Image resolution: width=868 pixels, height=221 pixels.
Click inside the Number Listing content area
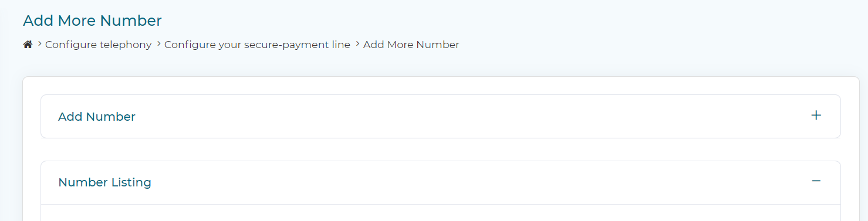tap(440, 213)
